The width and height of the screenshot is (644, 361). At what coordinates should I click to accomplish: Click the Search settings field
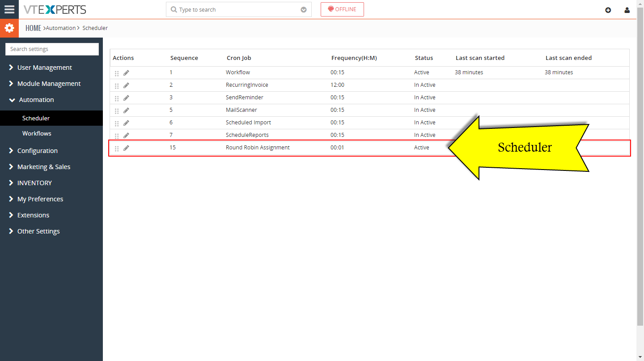coord(52,49)
